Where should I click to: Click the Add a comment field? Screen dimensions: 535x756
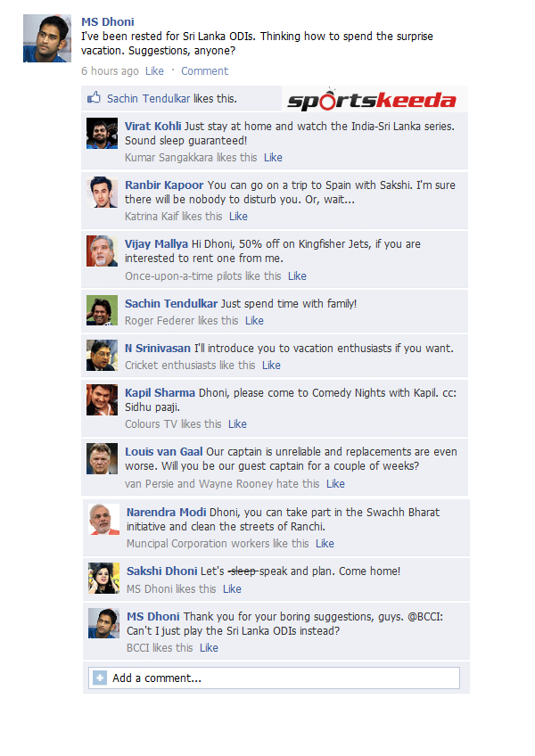[x=274, y=678]
